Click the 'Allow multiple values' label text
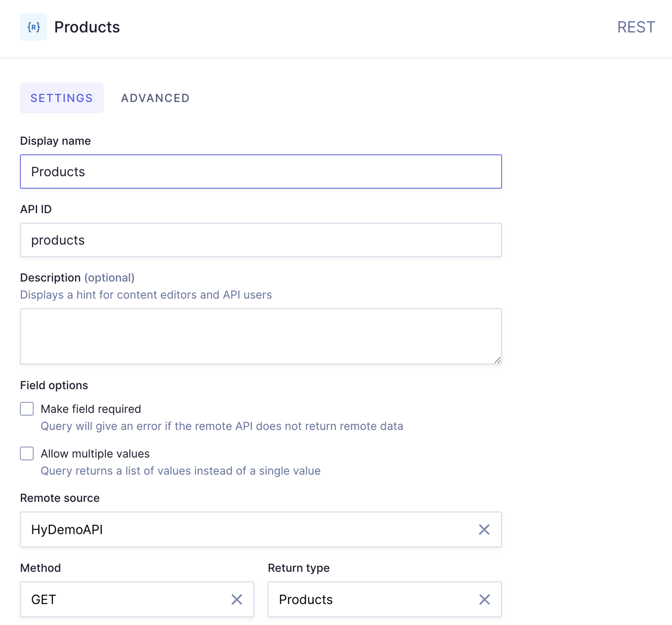 coord(95,454)
